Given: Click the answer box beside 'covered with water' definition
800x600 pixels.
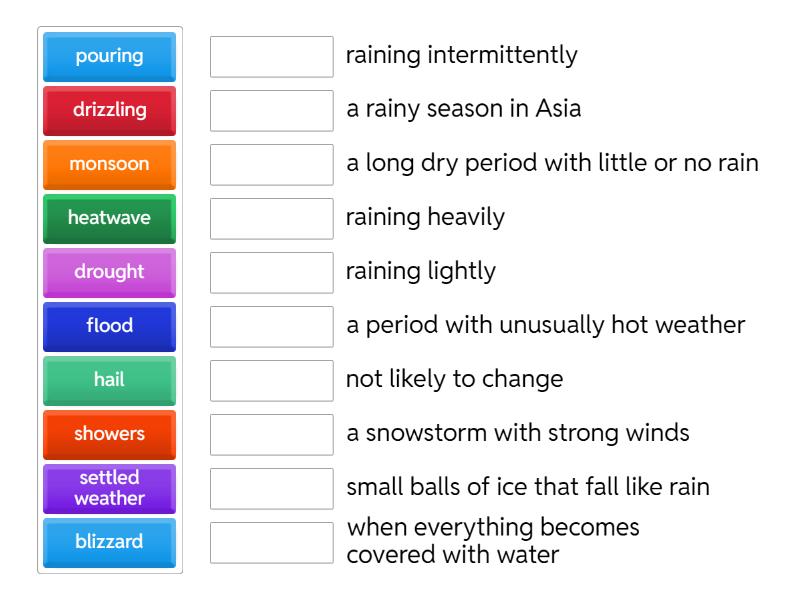Looking at the screenshot, I should 271,541.
